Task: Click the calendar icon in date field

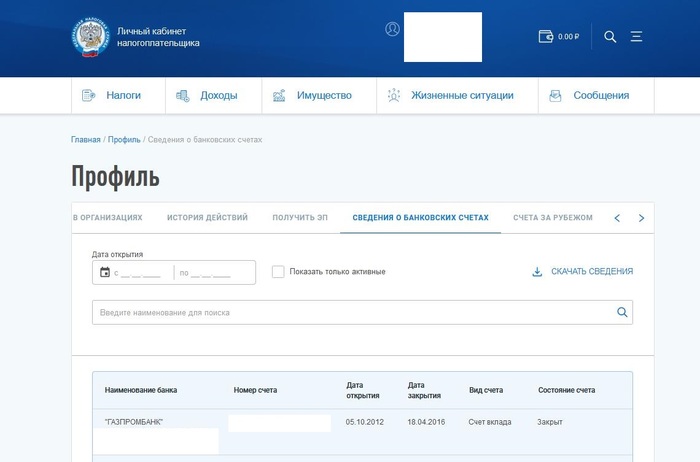Action: (105, 272)
